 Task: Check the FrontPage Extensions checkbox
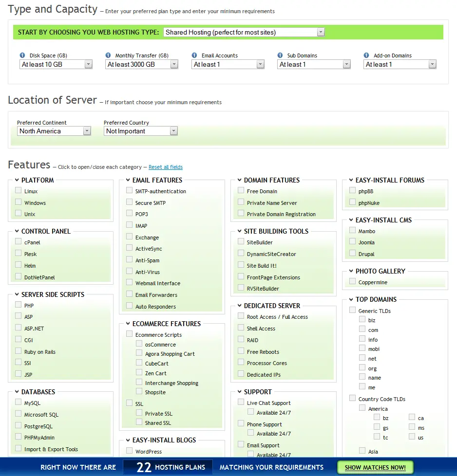point(241,276)
